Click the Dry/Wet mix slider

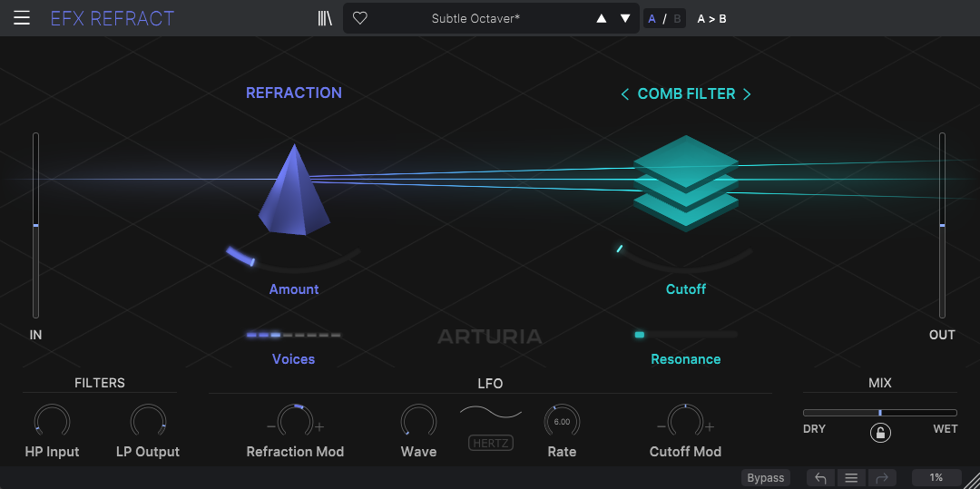879,413
